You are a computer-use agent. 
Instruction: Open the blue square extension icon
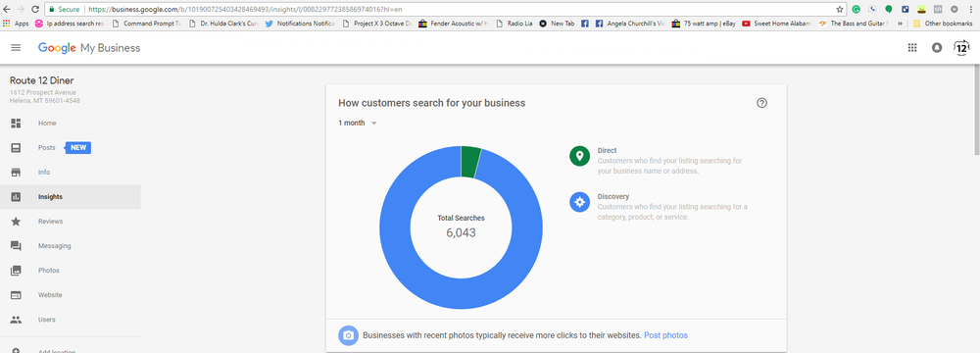[905, 10]
